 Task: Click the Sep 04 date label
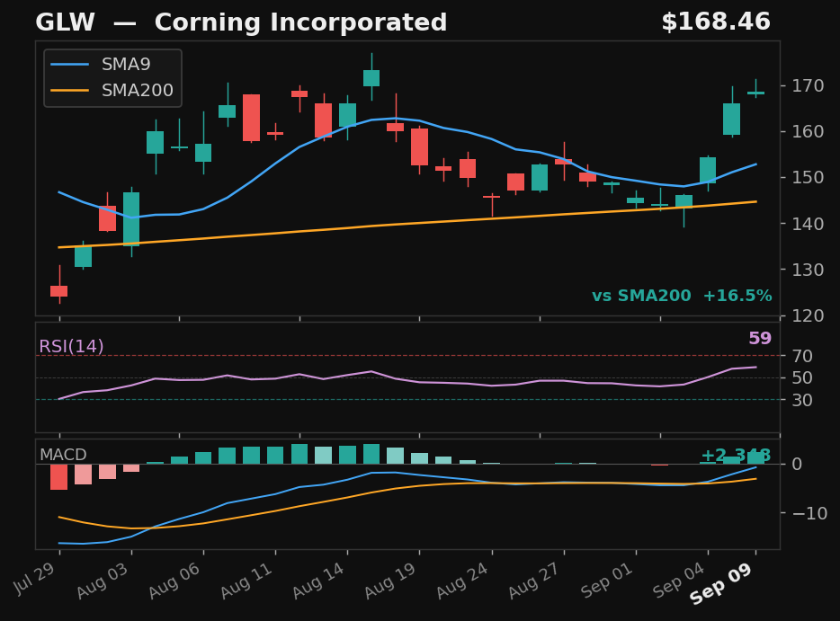click(679, 581)
